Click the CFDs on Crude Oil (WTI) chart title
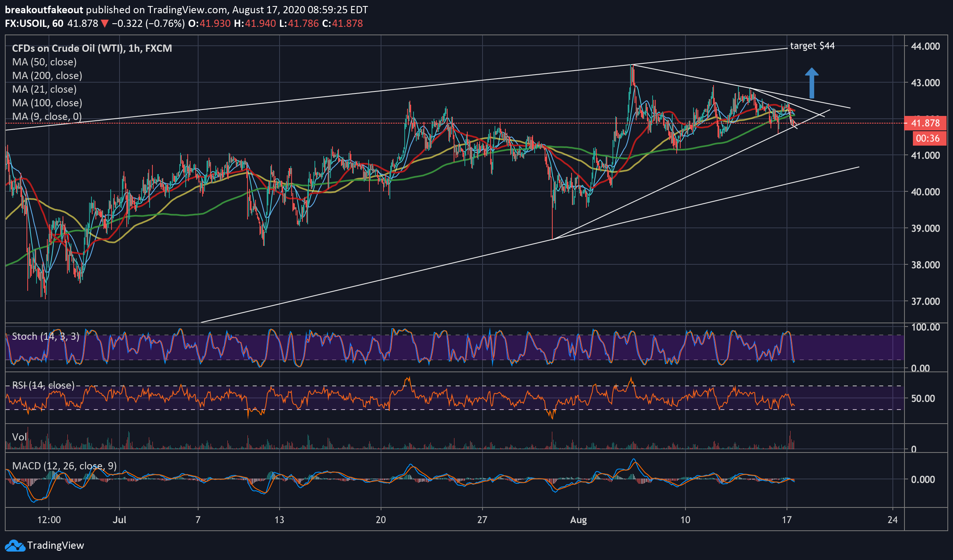This screenshot has width=953, height=560. pyautogui.click(x=92, y=49)
